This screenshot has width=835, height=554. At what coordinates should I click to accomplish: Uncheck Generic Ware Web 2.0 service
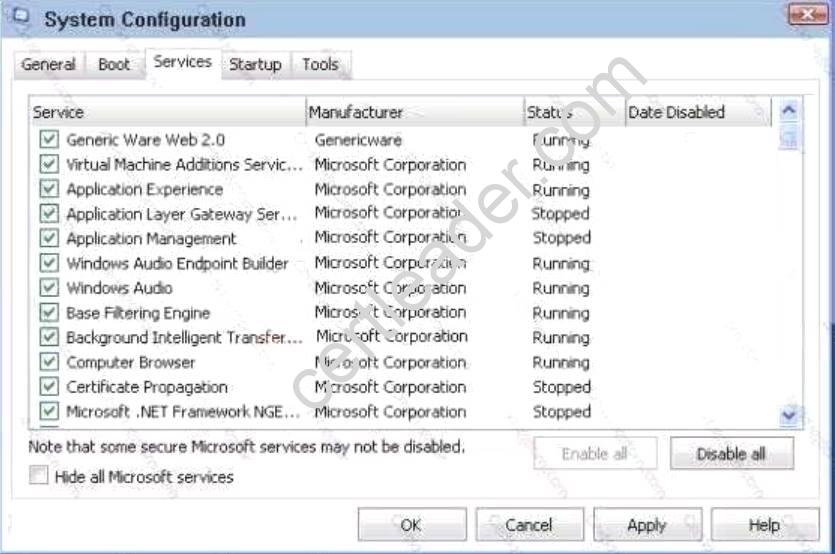49,140
